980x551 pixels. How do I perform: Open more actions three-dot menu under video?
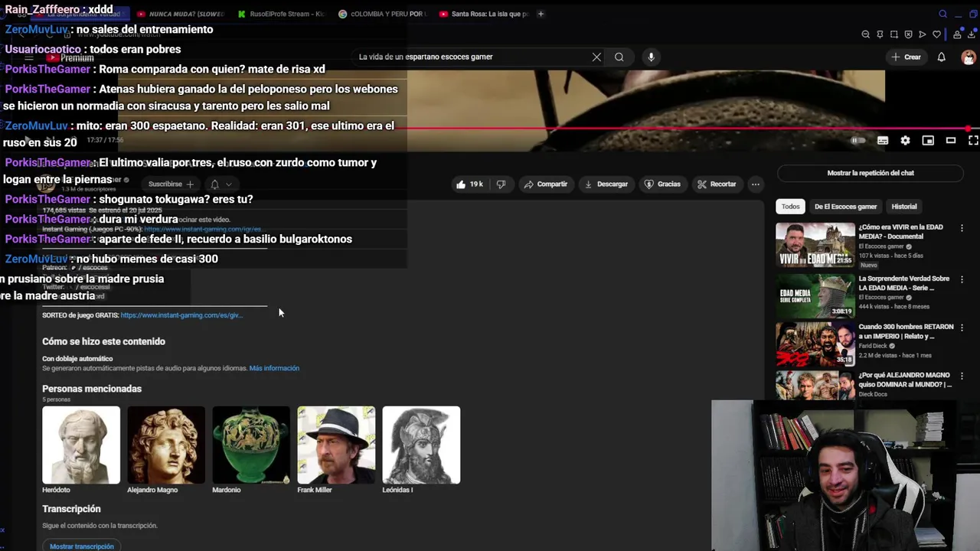(756, 184)
